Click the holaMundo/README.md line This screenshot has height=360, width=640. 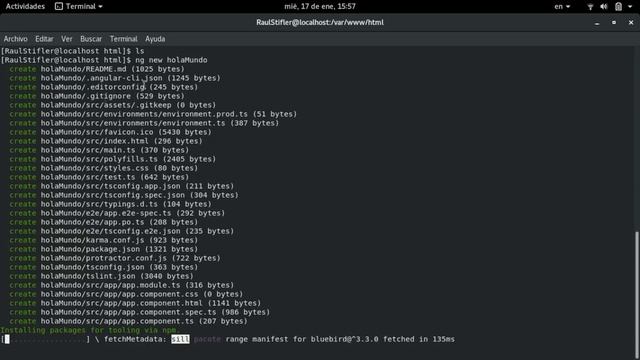point(97,69)
